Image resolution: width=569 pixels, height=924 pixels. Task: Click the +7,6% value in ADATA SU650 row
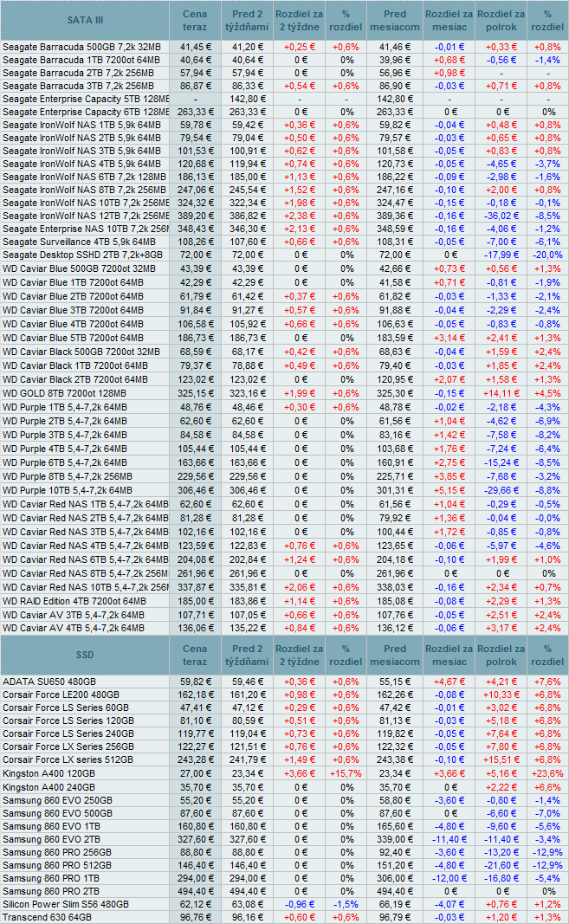(x=547, y=682)
